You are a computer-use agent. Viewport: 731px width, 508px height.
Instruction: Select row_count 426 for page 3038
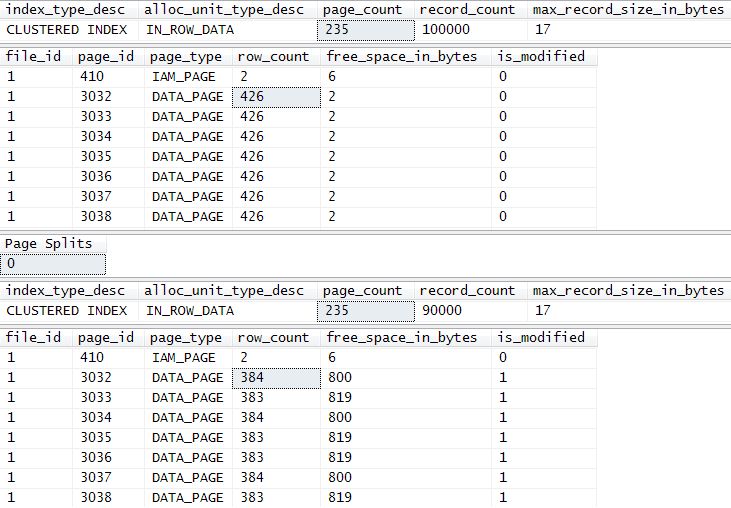pyautogui.click(x=276, y=217)
